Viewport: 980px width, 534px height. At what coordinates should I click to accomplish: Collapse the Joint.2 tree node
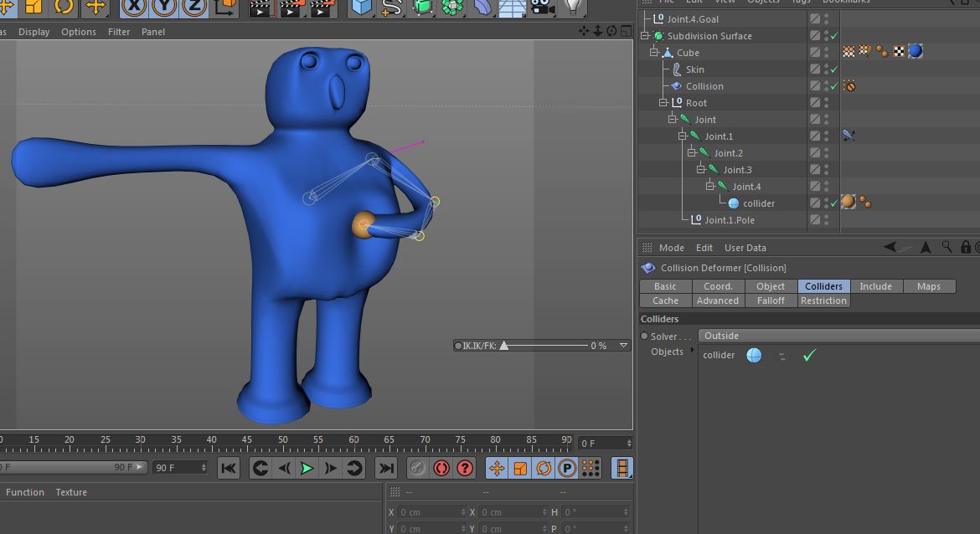coord(691,152)
